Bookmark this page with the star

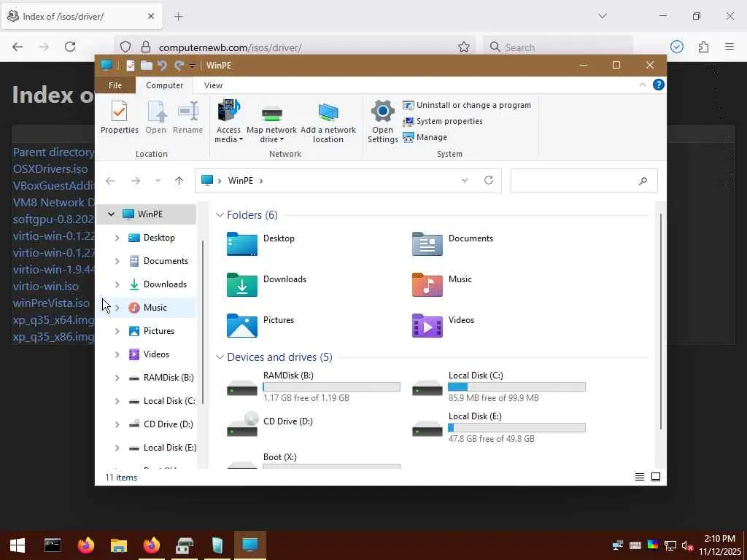pyautogui.click(x=463, y=47)
